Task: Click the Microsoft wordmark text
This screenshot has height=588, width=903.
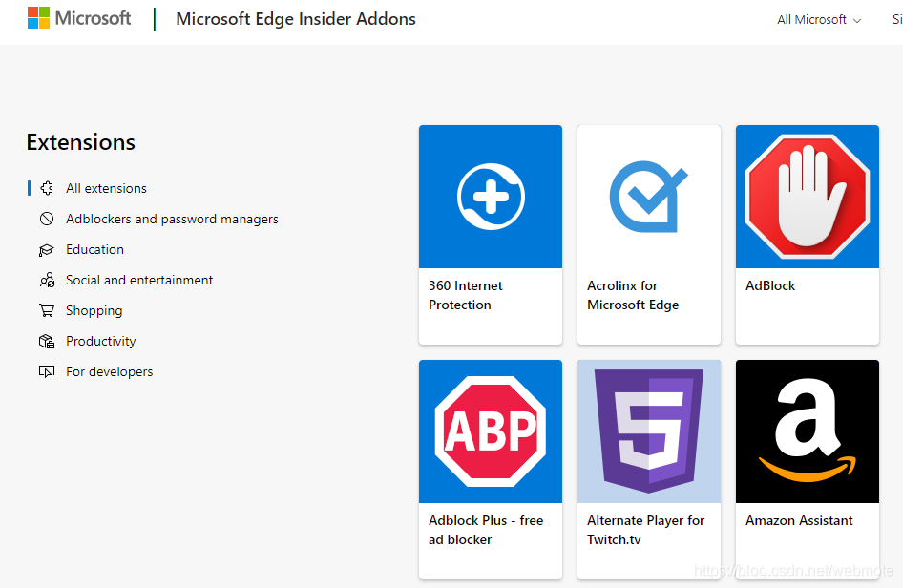Action: point(93,18)
